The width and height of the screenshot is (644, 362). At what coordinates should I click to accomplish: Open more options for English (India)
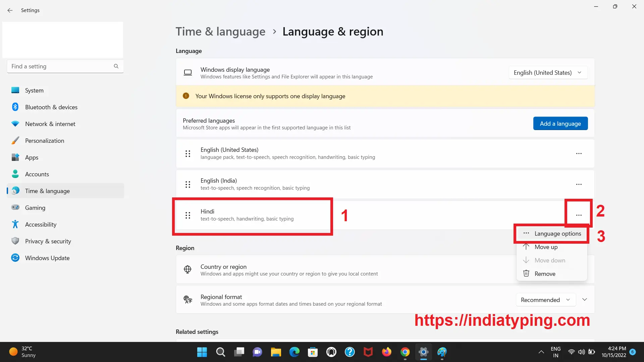pos(579,184)
